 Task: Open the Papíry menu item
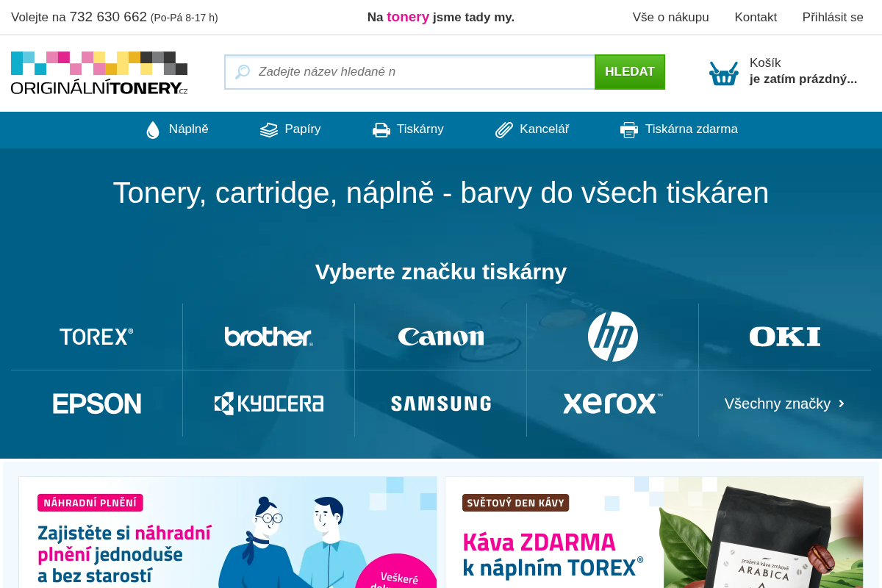coord(290,129)
